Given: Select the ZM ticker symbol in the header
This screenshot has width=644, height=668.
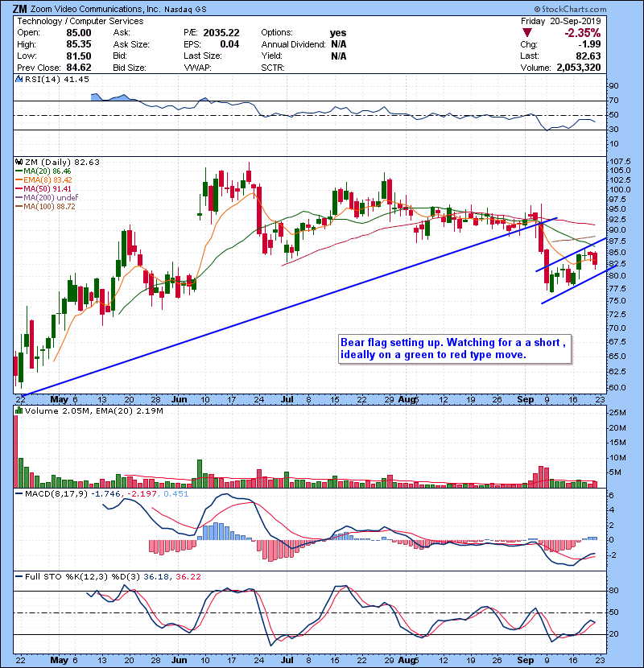Looking at the screenshot, I should click(19, 9).
